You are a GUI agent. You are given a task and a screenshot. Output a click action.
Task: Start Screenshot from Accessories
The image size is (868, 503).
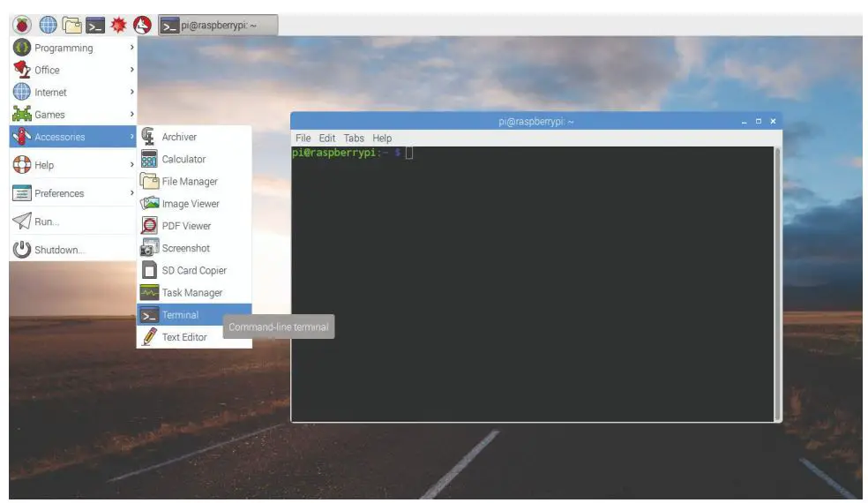[x=194, y=248]
